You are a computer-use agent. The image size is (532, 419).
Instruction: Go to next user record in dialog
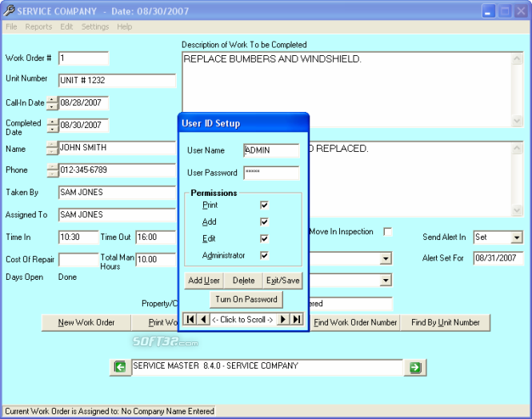(x=283, y=319)
